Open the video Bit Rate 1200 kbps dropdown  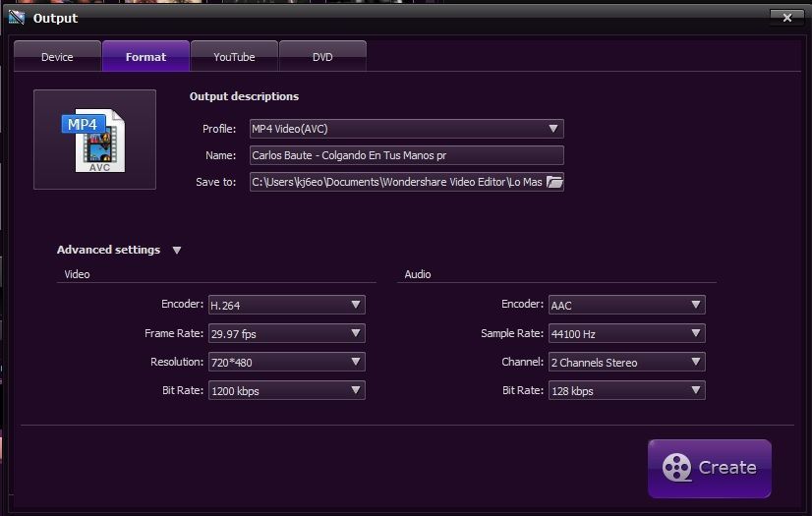(x=286, y=390)
